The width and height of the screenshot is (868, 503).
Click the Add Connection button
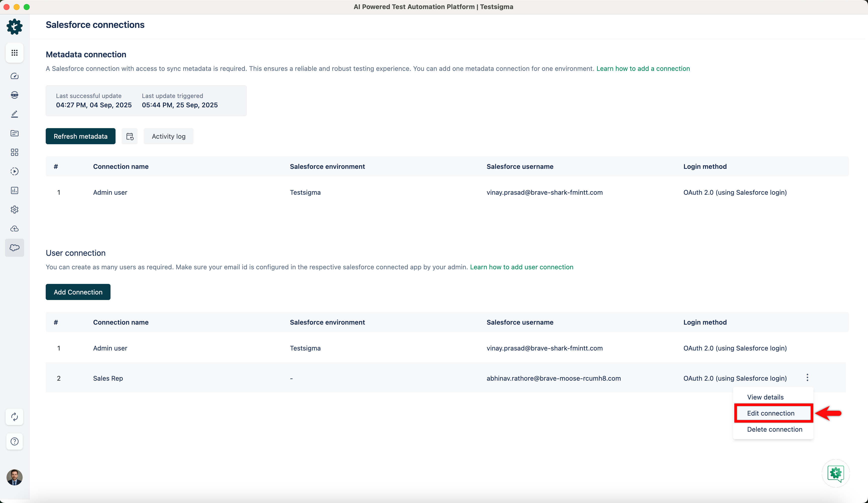coord(78,292)
